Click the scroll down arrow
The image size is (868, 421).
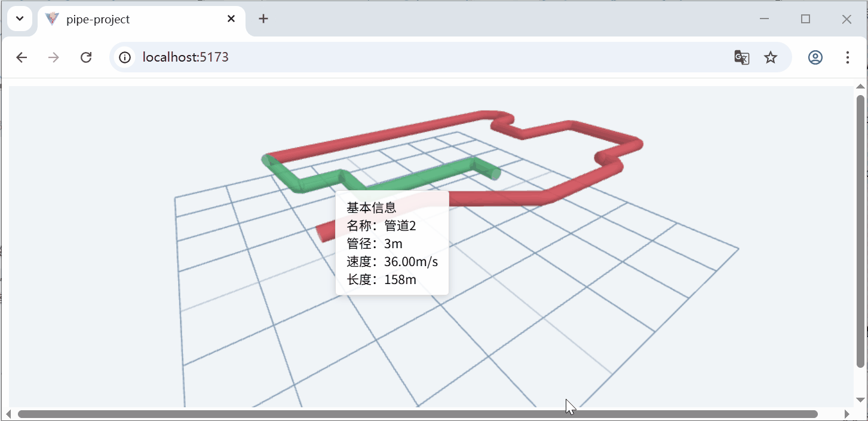[860, 400]
